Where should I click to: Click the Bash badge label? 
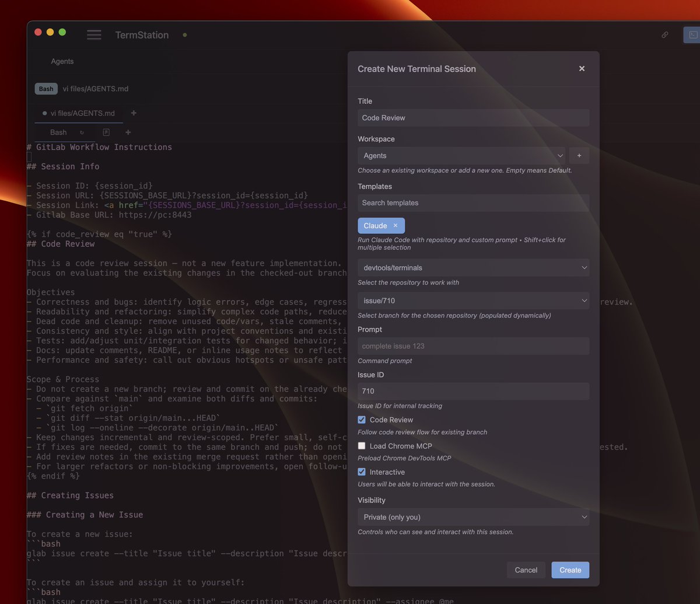46,89
